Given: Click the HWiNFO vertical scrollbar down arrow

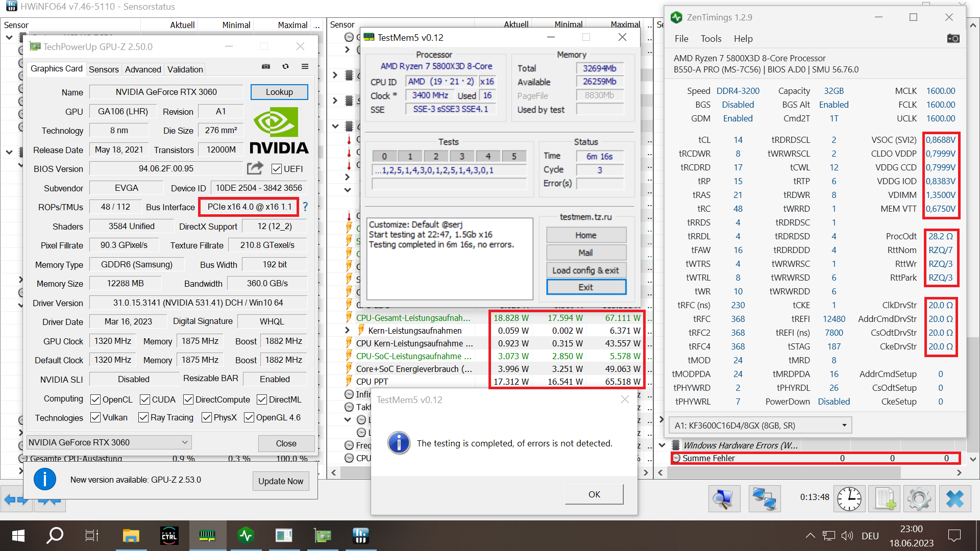Looking at the screenshot, I should 973,459.
